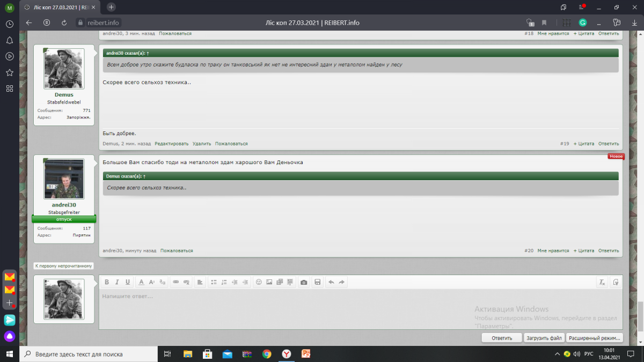Undo last edit in reply editor
The image size is (644, 362).
click(331, 282)
